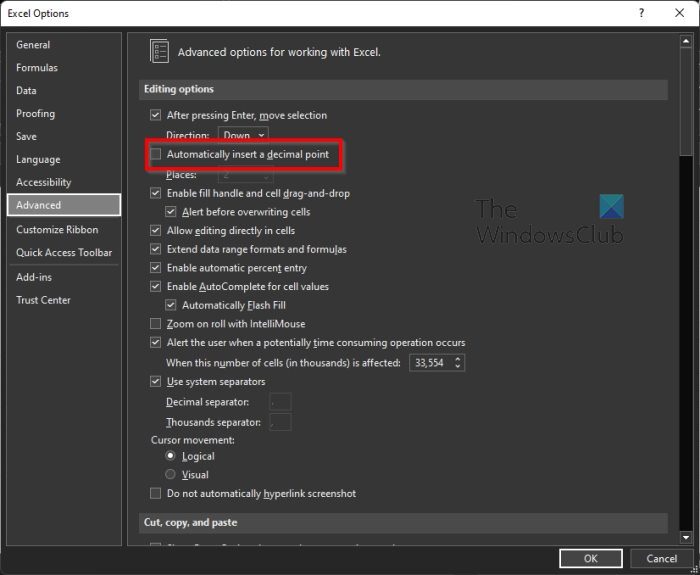Open the Proofing category
Image resolution: width=700 pixels, height=575 pixels.
pos(64,113)
